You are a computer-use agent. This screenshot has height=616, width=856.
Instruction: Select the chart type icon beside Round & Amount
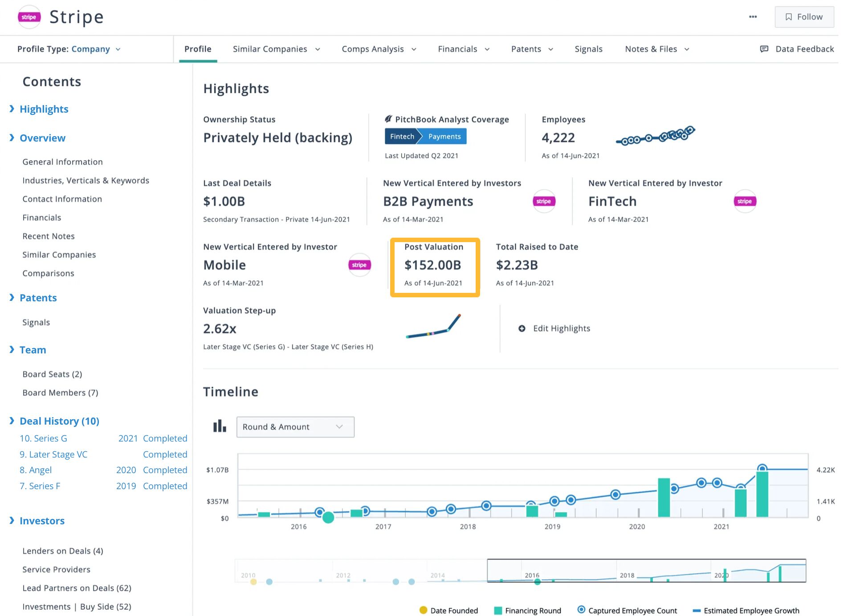click(x=219, y=426)
